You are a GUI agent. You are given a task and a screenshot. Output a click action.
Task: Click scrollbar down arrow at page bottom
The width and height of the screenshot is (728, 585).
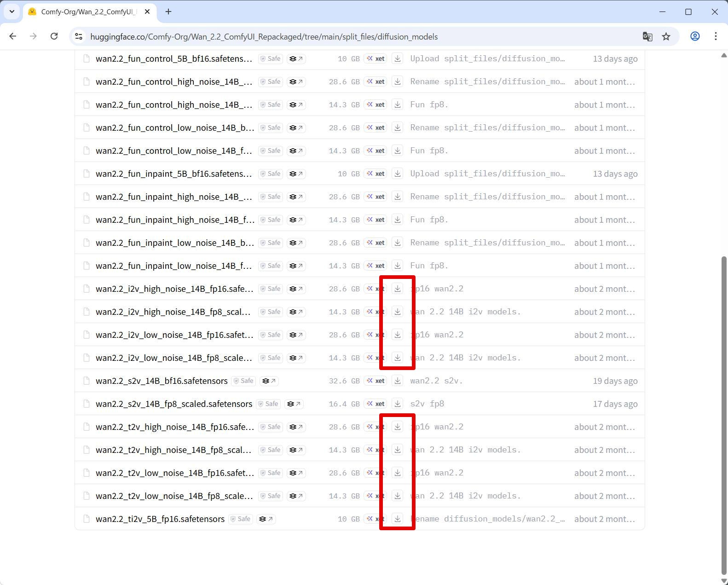(724, 581)
